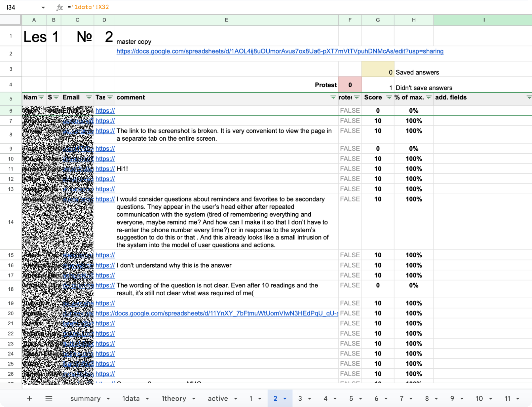Open the https link in row 26
532x407 pixels.
click(105, 374)
